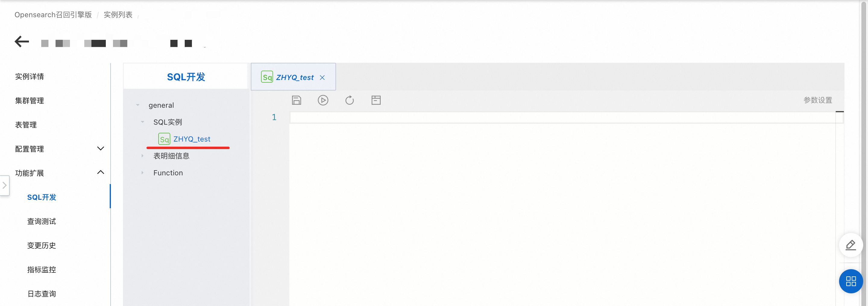Viewport: 868px width, 306px height.
Task: Click the SQL开发 panel header
Action: coord(186,77)
